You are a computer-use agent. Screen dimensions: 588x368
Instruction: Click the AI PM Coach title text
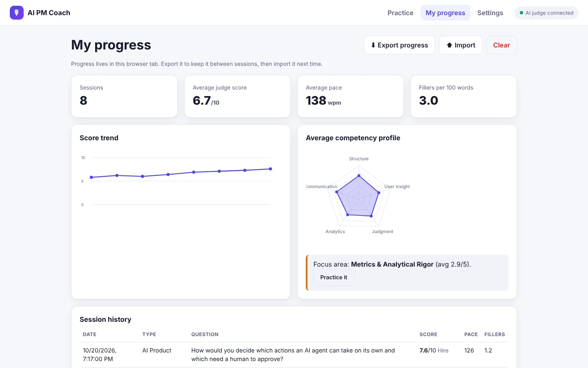tap(49, 13)
